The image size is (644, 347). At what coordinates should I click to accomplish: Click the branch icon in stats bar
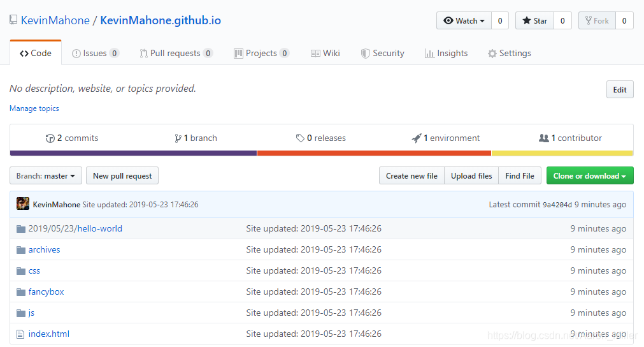click(178, 138)
